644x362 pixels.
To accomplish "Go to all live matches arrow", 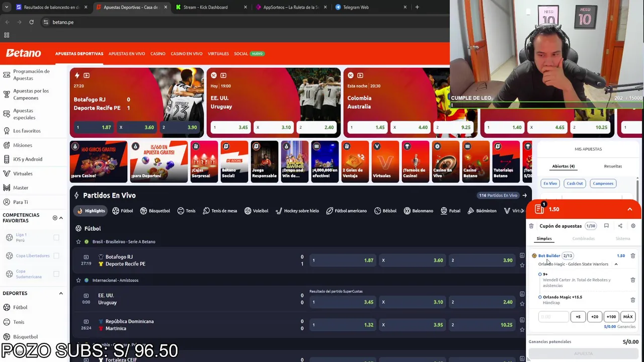I will [524, 196].
